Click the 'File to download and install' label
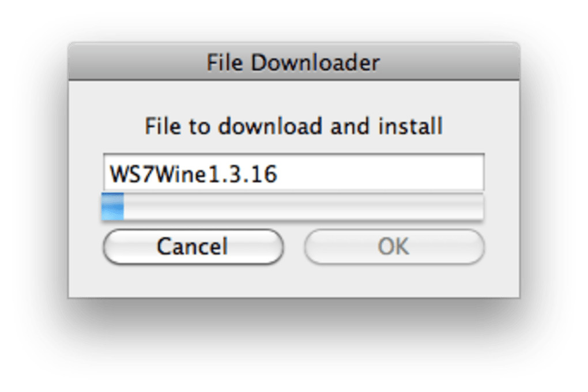Image resolution: width=588 pixels, height=392 pixels. point(293,126)
